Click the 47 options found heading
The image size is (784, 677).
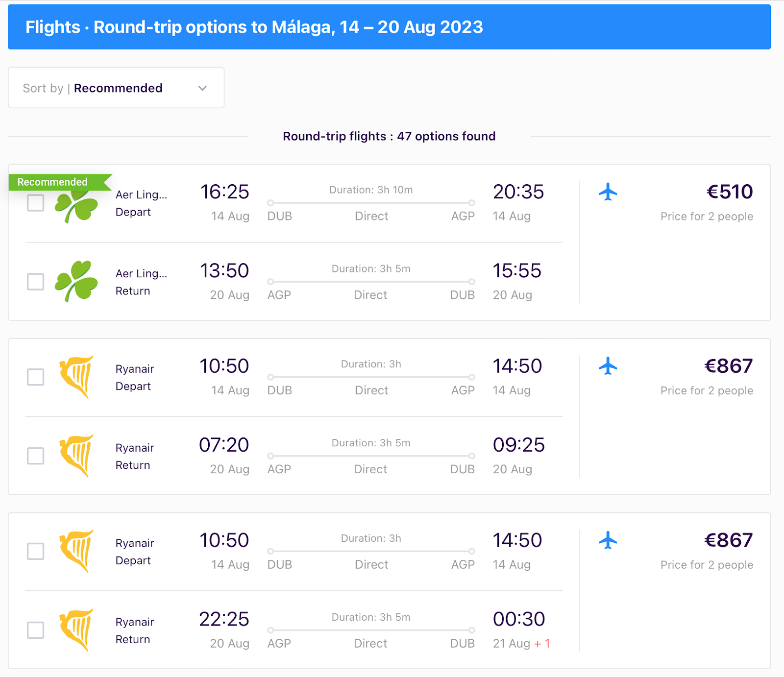pyautogui.click(x=389, y=136)
